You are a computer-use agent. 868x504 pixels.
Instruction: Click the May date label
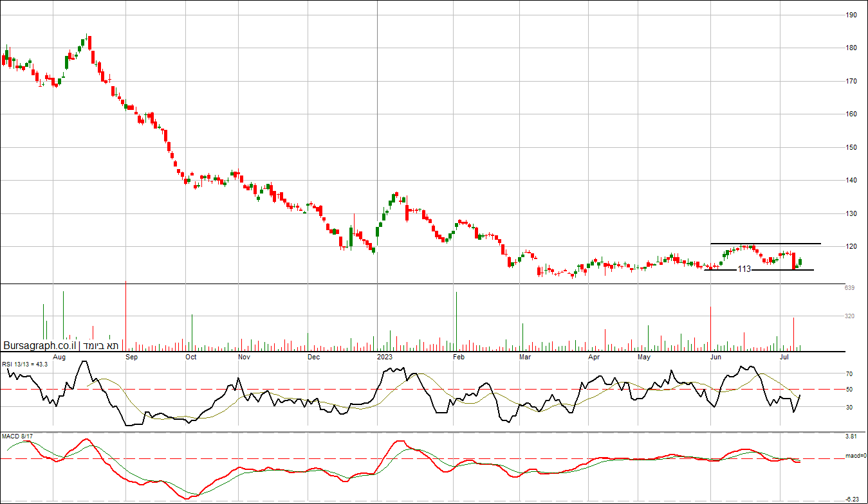coord(644,356)
